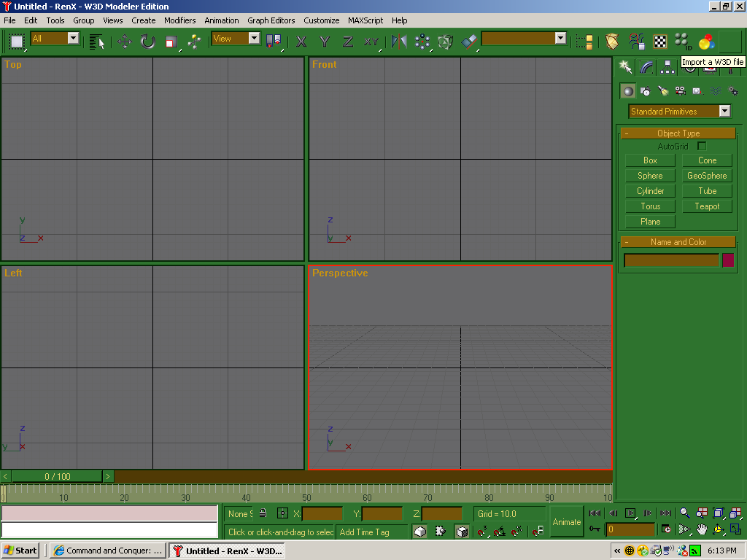Activate the Rotate tool

(148, 42)
